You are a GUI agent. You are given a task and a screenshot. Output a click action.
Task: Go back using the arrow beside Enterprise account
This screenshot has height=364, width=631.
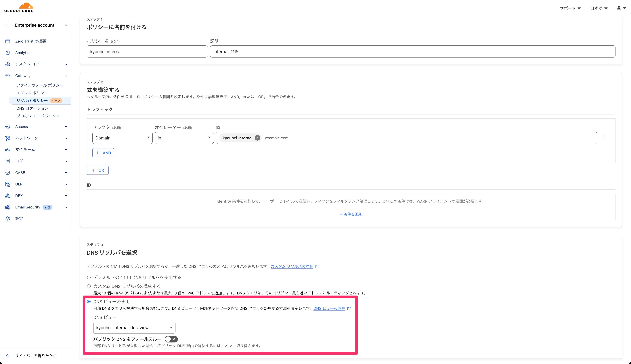point(7,25)
